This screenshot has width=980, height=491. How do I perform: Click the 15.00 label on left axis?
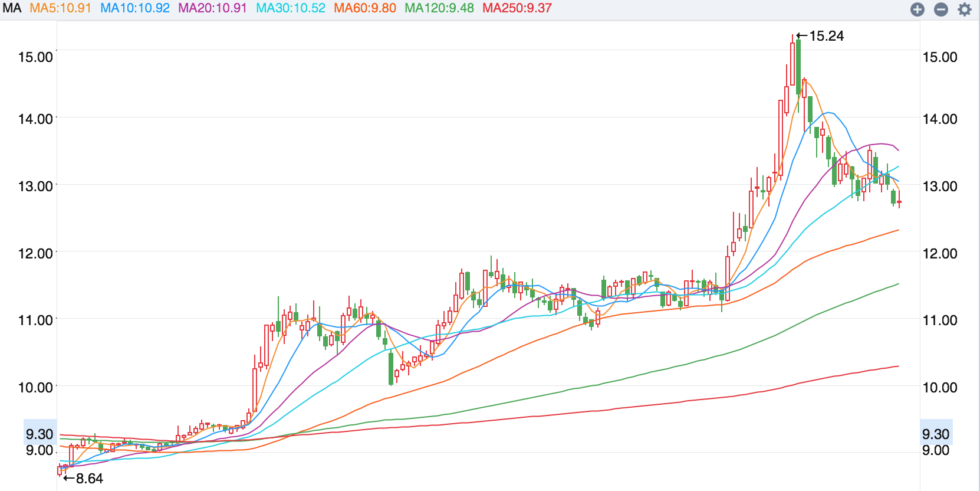[x=35, y=57]
